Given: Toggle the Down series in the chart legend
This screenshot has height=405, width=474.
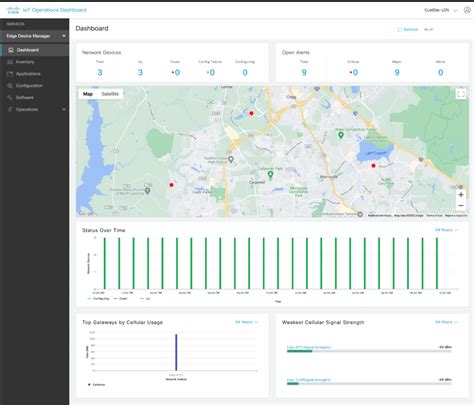Looking at the screenshot, I should point(121,299).
